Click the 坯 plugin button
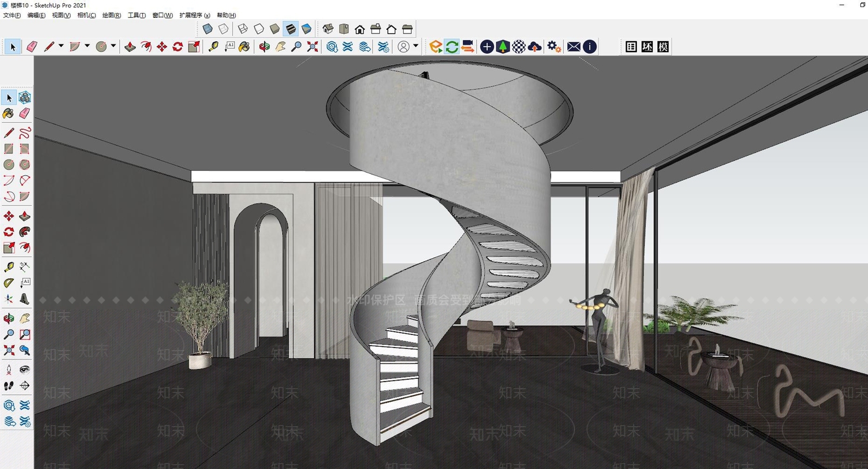 click(647, 47)
